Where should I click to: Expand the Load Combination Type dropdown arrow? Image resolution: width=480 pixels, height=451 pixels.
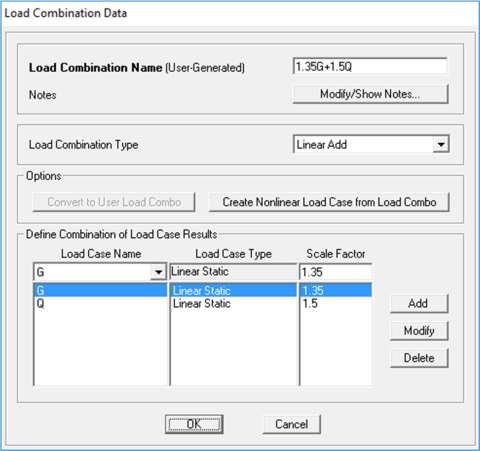coord(441,144)
